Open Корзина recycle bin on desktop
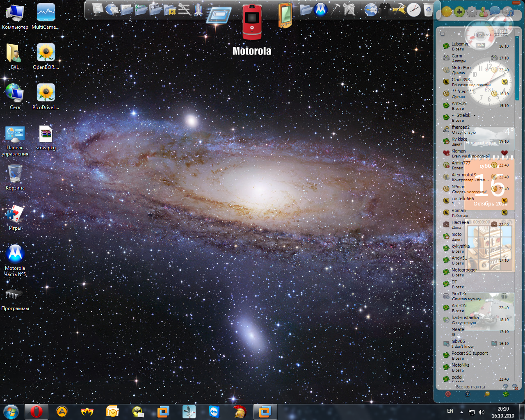This screenshot has height=420, width=525. (x=15, y=177)
